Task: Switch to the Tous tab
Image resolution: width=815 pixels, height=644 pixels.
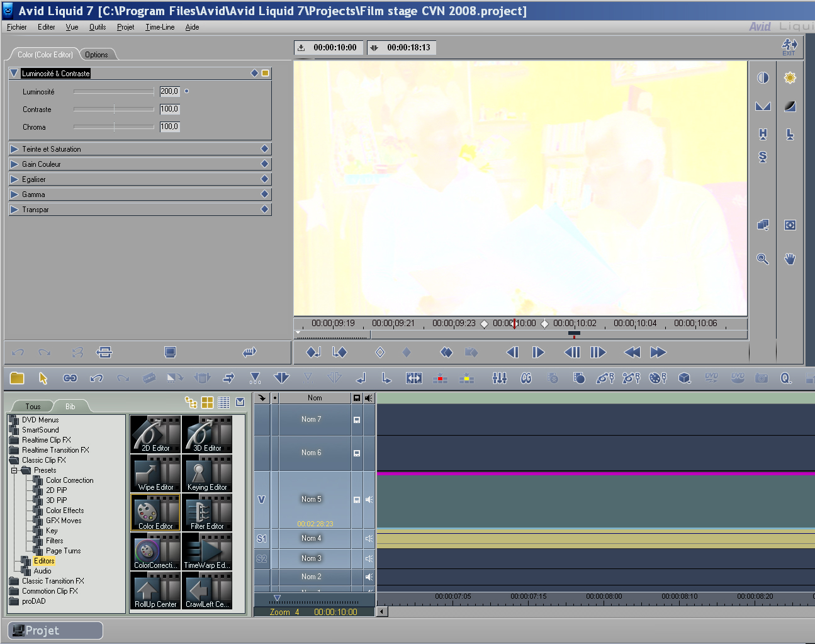Action: 33,407
